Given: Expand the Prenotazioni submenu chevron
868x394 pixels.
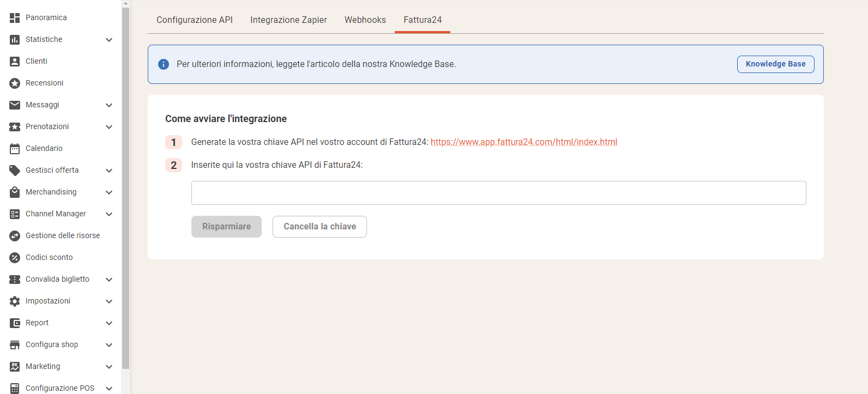Looking at the screenshot, I should tap(109, 127).
